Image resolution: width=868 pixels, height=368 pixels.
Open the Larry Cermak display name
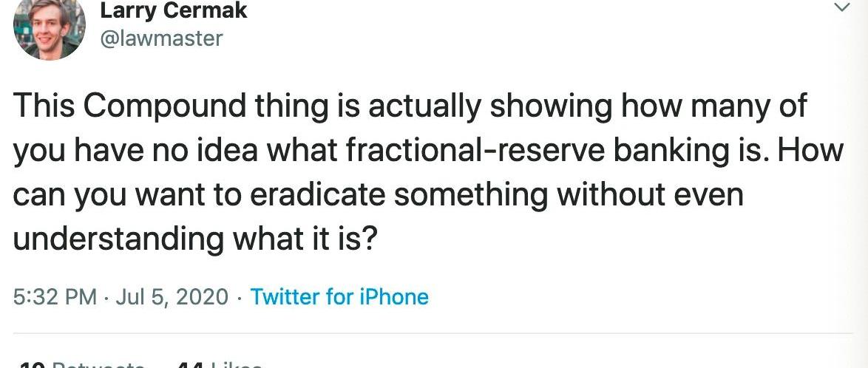[x=173, y=11]
